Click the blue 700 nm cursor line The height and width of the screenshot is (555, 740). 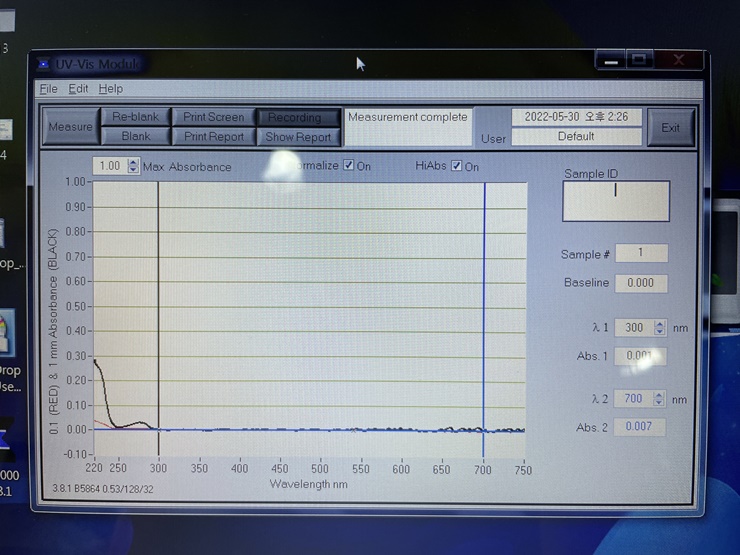click(x=485, y=300)
